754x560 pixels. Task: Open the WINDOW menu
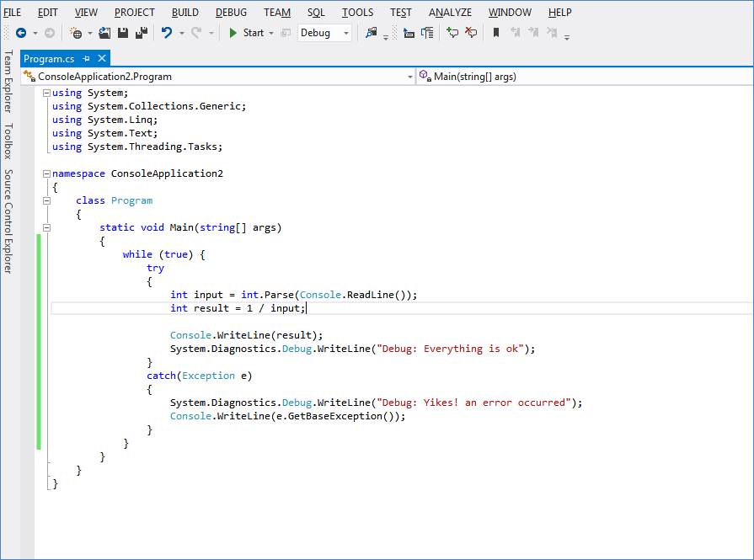(510, 13)
